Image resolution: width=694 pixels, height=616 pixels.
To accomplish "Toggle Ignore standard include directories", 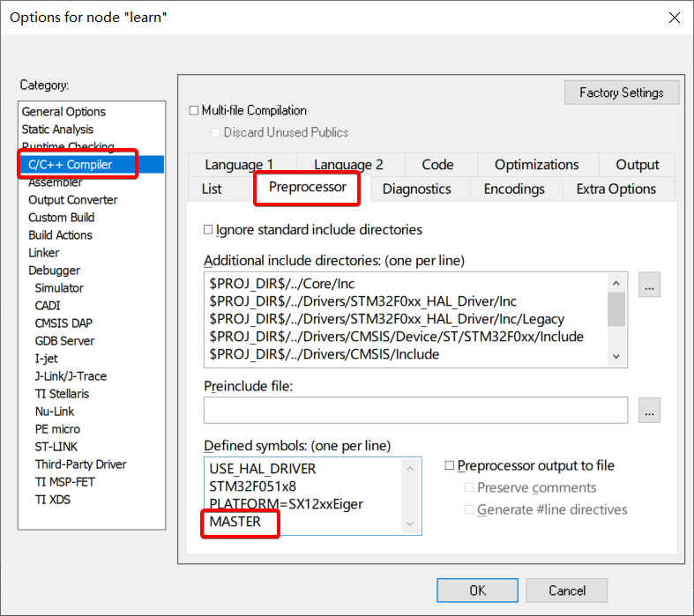I will click(x=209, y=230).
